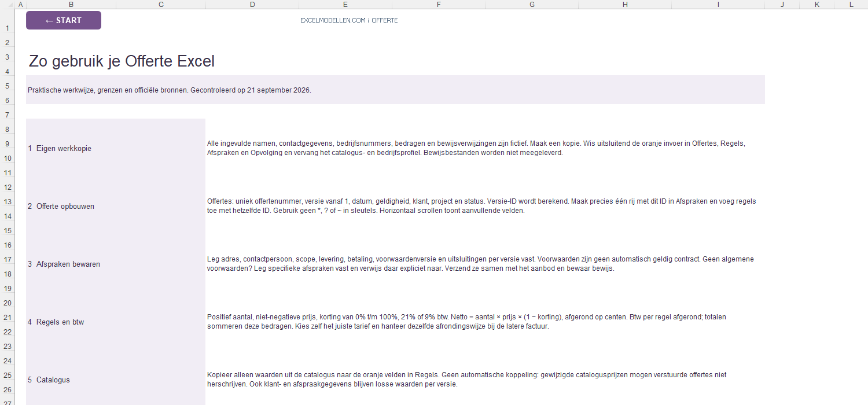Click the 'Praktische werkwijze, grenzen en officiële bronnen' subtitle
868x405 pixels.
click(170, 90)
